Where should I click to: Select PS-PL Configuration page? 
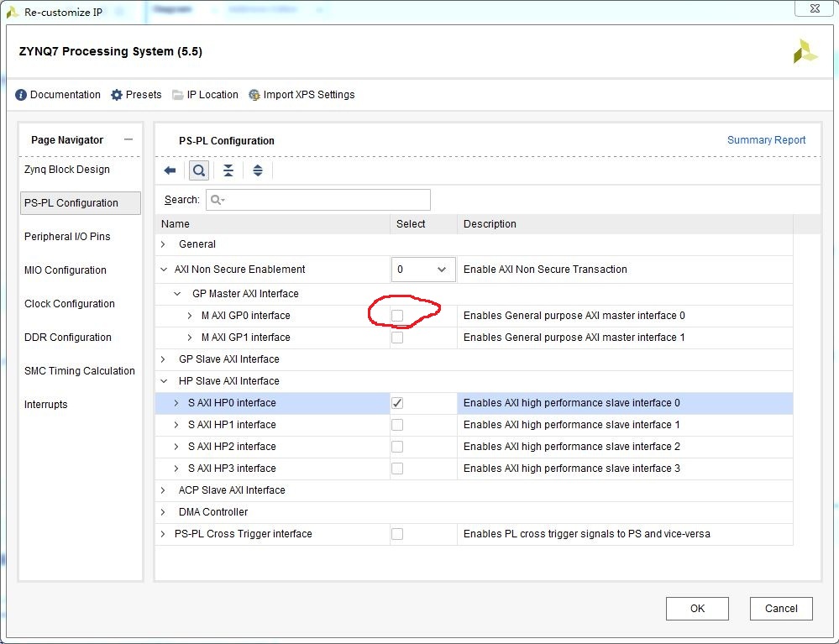[x=81, y=203]
